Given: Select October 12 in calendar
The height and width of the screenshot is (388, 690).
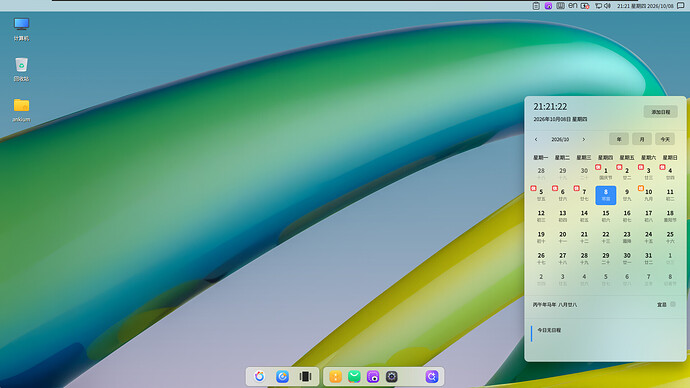Looking at the screenshot, I should tap(541, 216).
